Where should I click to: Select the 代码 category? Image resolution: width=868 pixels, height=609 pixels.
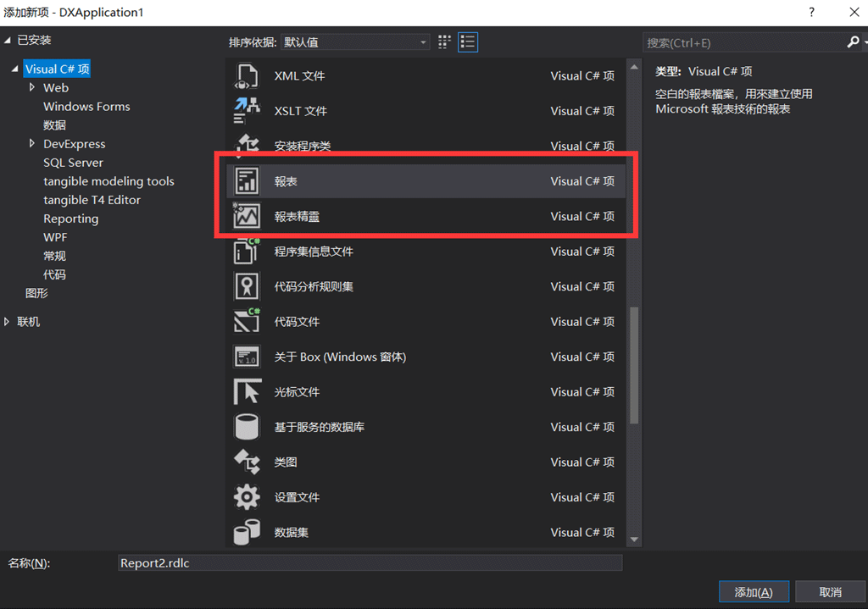coord(55,275)
